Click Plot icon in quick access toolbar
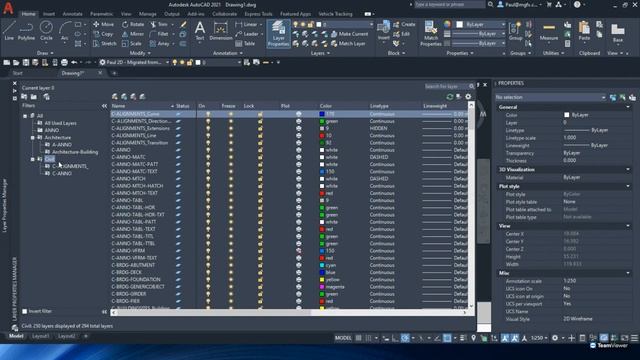Image resolution: width=640 pixels, height=360 pixels. pos(64,62)
